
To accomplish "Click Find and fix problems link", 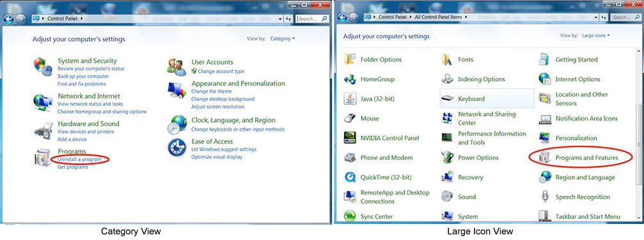I will pos(82,84).
